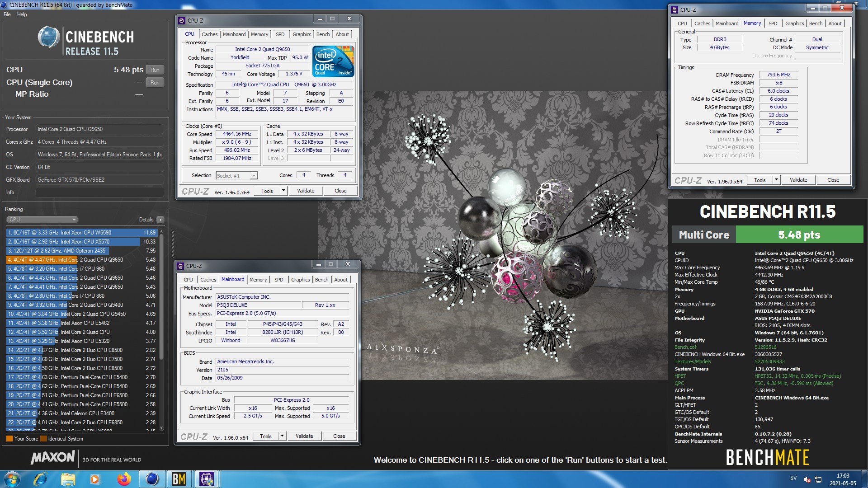Open BenchMate BM icon in taskbar
The height and width of the screenshot is (488, 868).
[179, 479]
